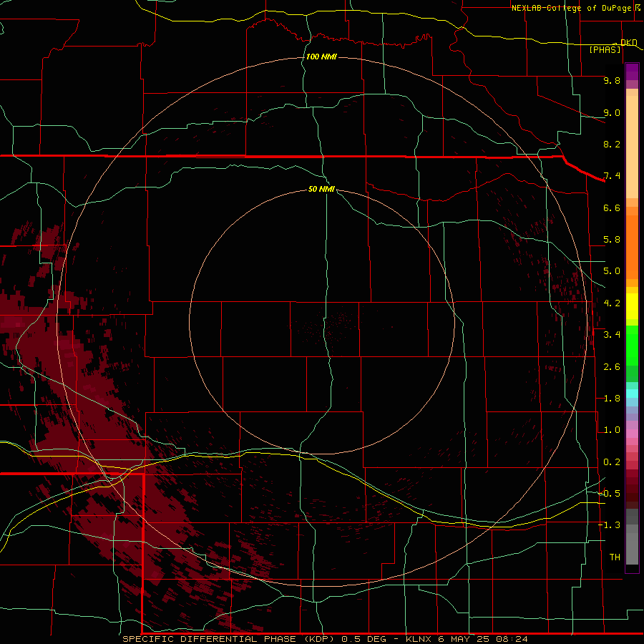Click the 0.2 value on the color scale
This screenshot has height=644, width=644.
[612, 462]
